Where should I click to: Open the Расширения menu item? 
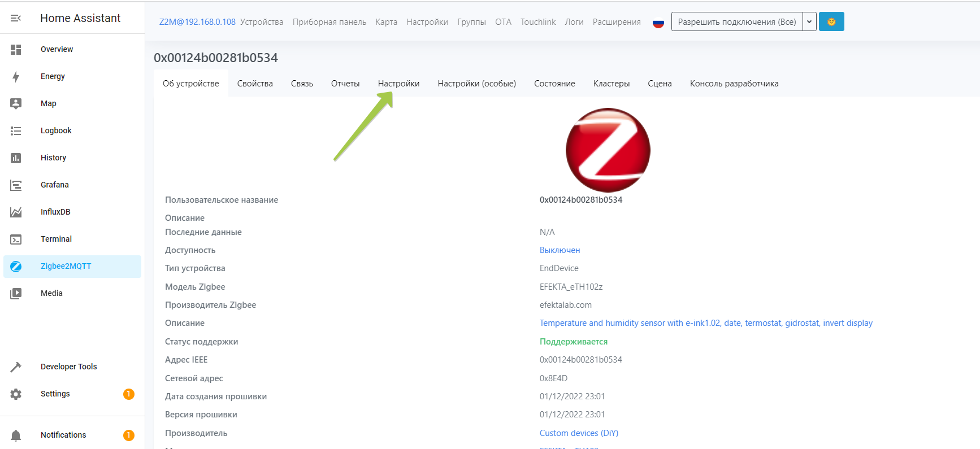point(617,22)
